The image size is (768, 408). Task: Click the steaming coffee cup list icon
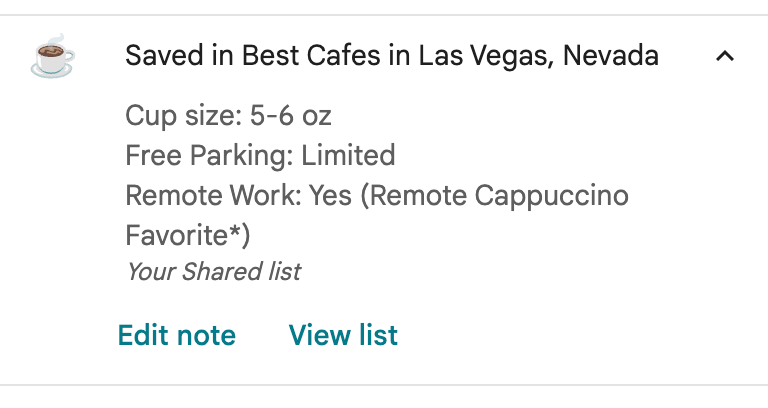pos(53,56)
